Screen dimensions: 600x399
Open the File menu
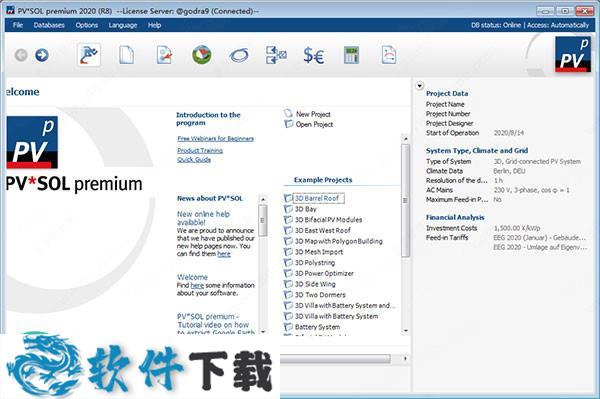tap(18, 25)
